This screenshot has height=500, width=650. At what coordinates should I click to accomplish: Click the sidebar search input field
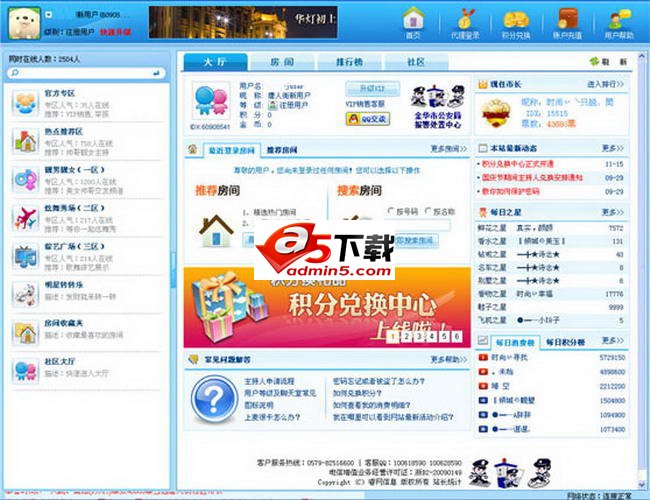tap(85, 73)
